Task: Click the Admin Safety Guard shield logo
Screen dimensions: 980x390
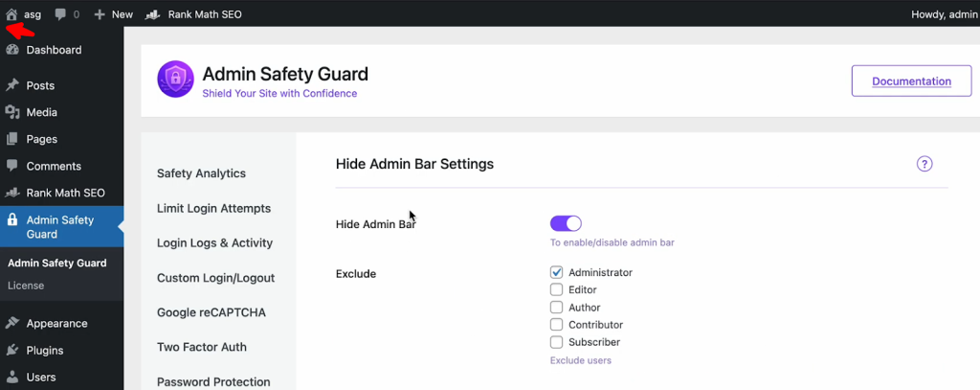Action: (175, 80)
